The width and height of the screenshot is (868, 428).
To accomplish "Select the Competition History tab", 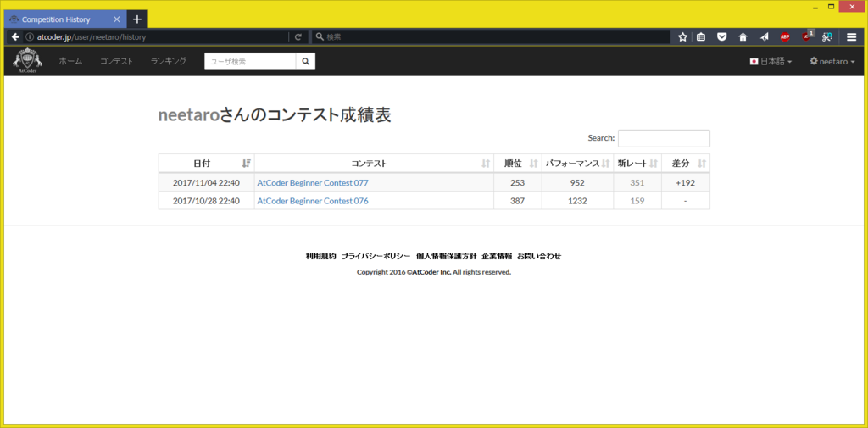I will tap(65, 19).
